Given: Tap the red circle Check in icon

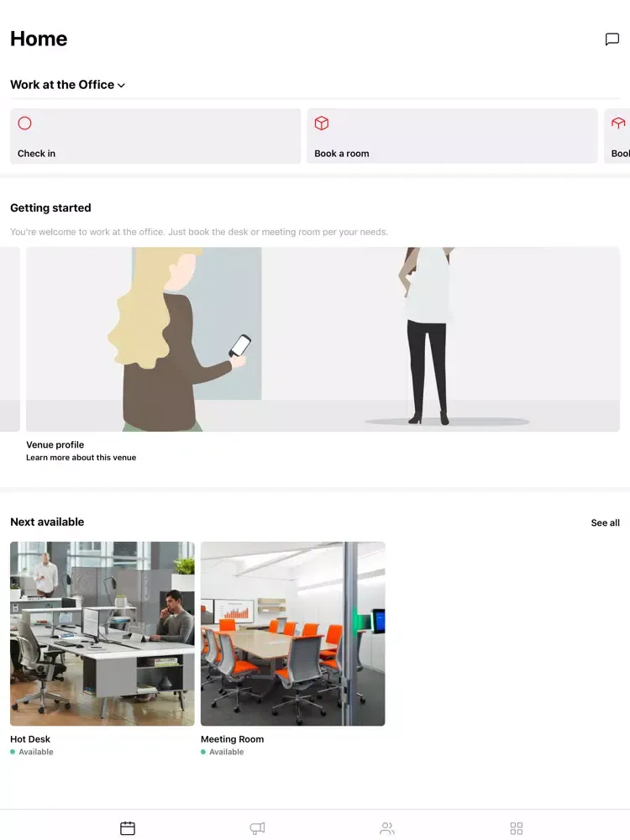Looking at the screenshot, I should [24, 123].
